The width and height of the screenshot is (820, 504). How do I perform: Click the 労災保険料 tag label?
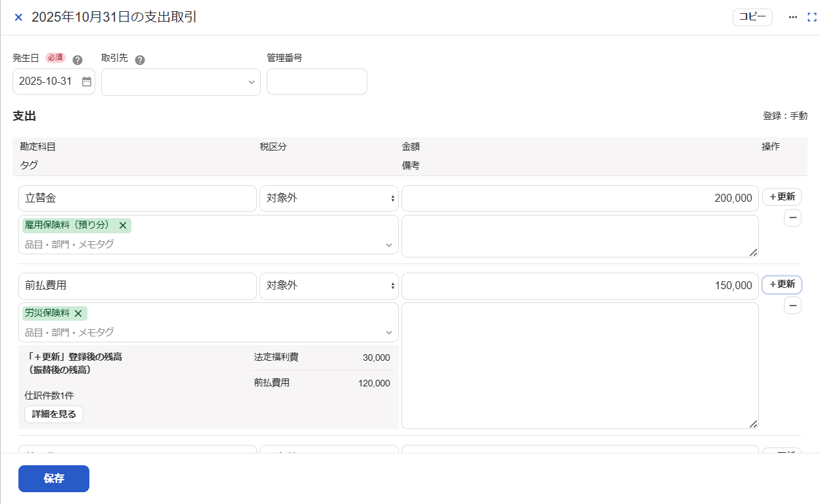(x=47, y=313)
